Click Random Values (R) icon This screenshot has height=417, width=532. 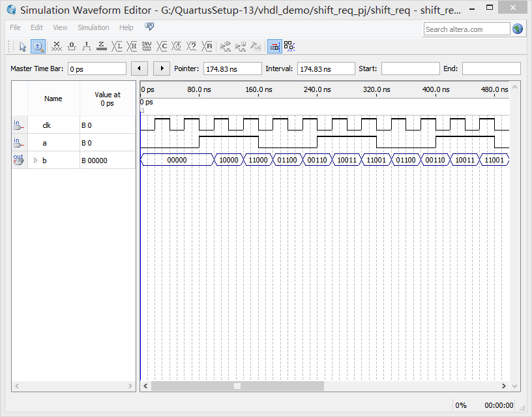click(207, 46)
